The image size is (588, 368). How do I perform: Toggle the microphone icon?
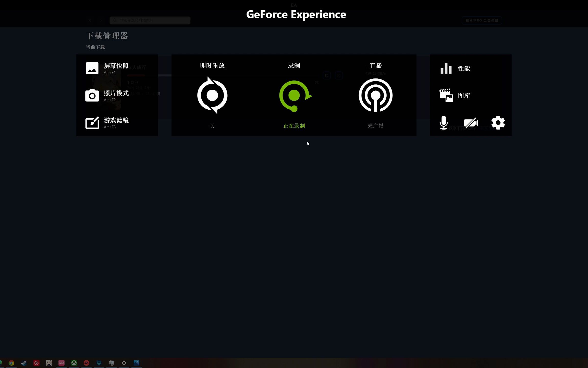[x=444, y=123]
